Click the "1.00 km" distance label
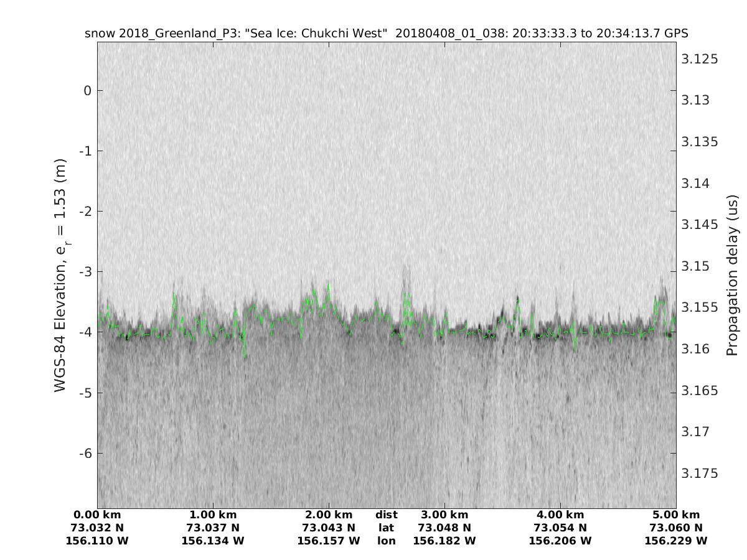This screenshot has width=747, height=560. [213, 515]
